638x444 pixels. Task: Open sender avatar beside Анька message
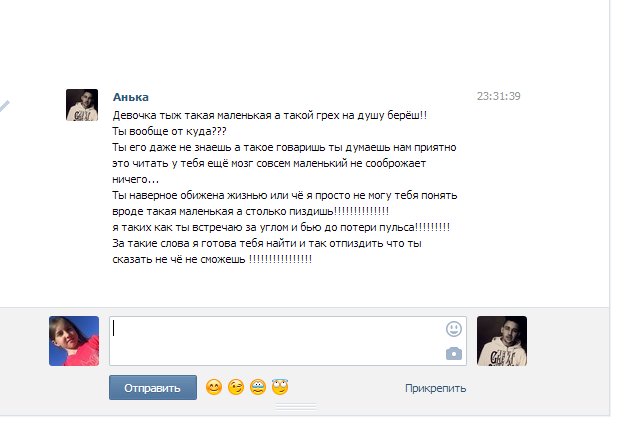[x=82, y=105]
